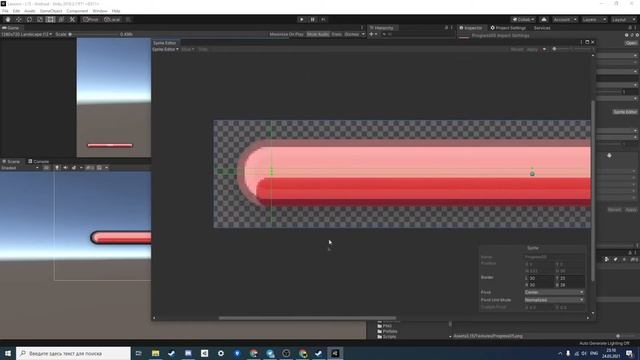Open the Layers dropdown
640x360 pixels.
(x=593, y=19)
